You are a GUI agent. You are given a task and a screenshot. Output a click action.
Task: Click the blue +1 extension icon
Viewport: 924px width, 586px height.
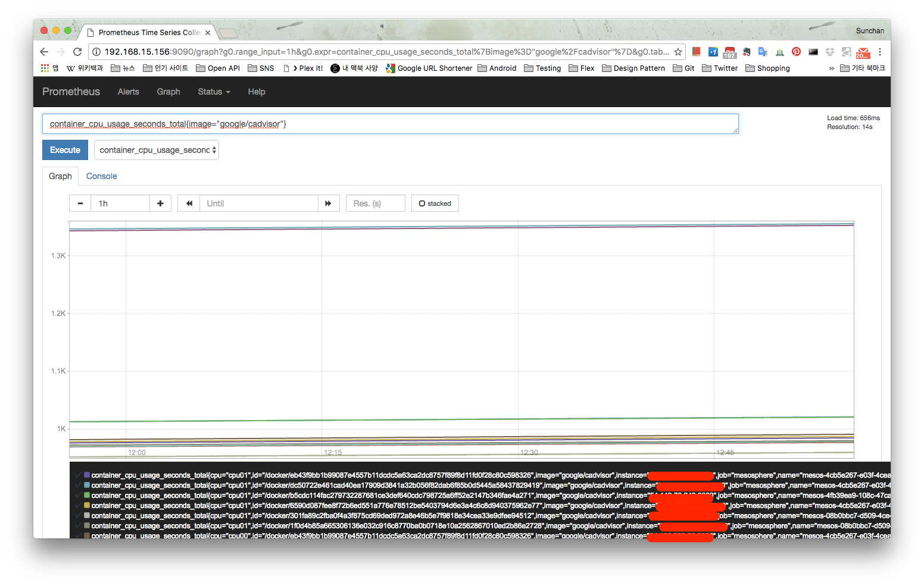(x=713, y=52)
